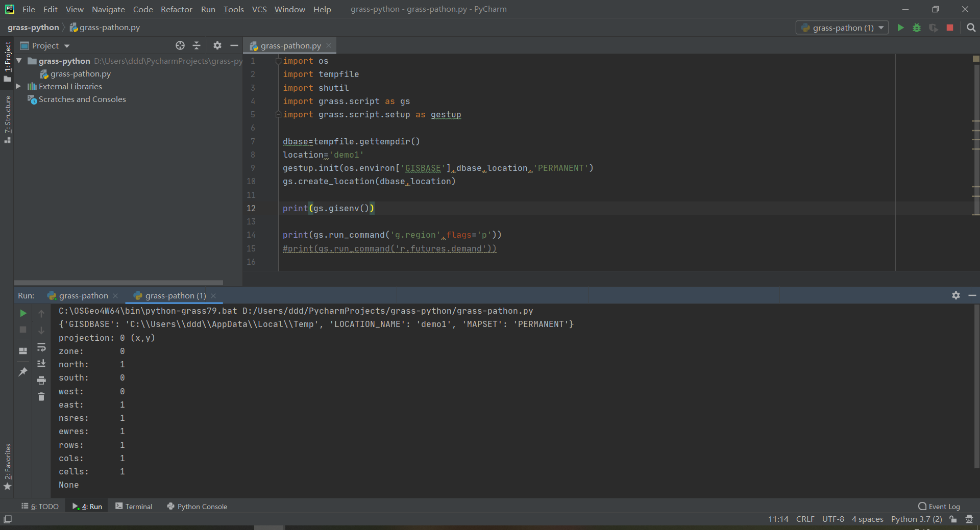
Task: Expand the External Libraries node
Action: click(18, 87)
